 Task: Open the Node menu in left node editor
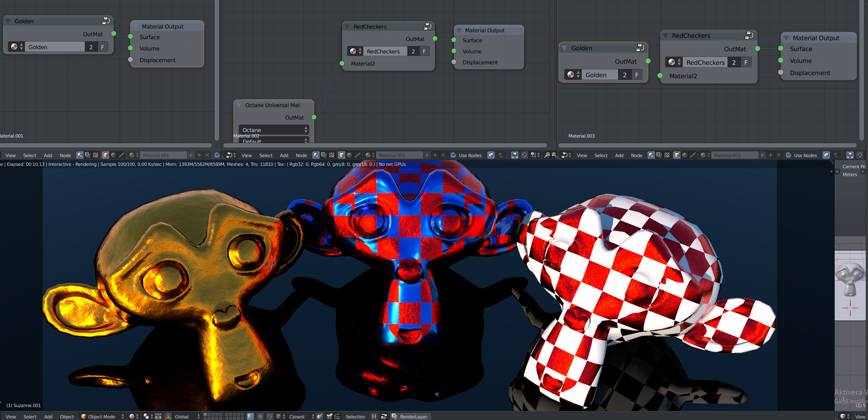coord(65,156)
